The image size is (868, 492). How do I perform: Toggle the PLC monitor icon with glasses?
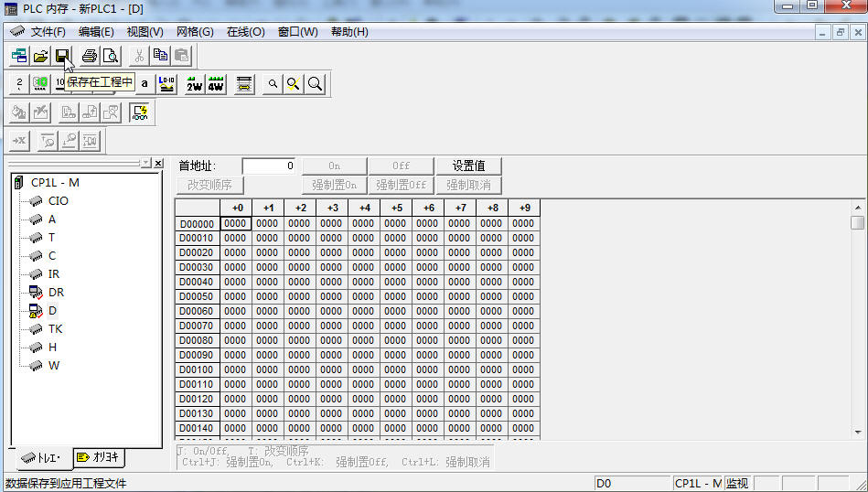[x=140, y=112]
